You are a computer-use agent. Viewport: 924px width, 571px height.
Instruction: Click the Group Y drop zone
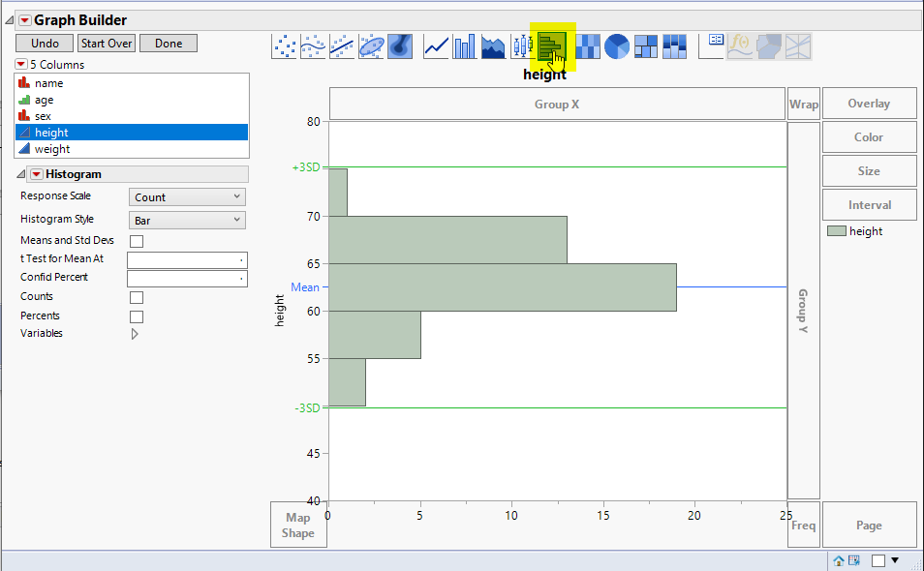click(x=803, y=311)
